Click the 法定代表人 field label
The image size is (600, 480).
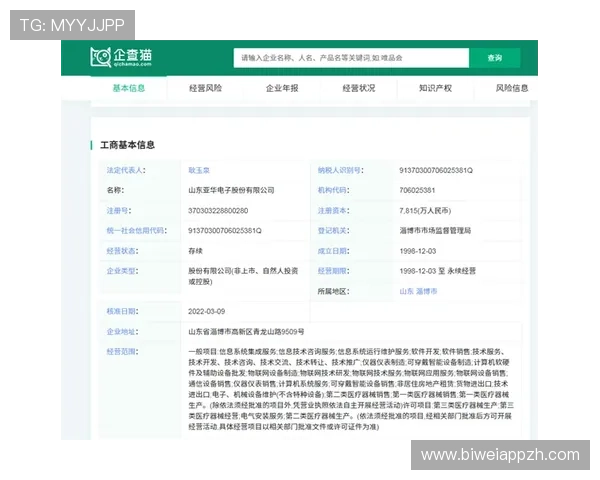click(x=126, y=170)
